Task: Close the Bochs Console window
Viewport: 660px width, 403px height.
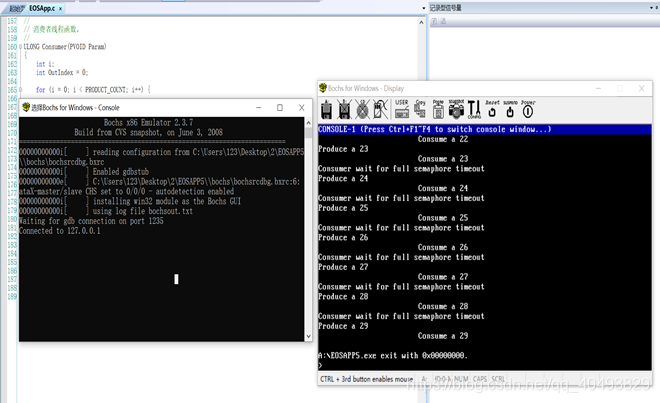Action: click(301, 108)
